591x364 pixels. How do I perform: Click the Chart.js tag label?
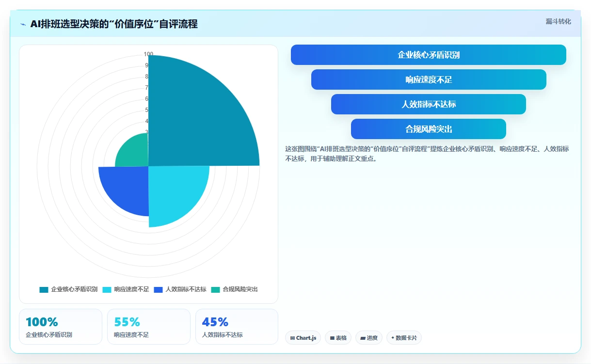click(x=306, y=338)
